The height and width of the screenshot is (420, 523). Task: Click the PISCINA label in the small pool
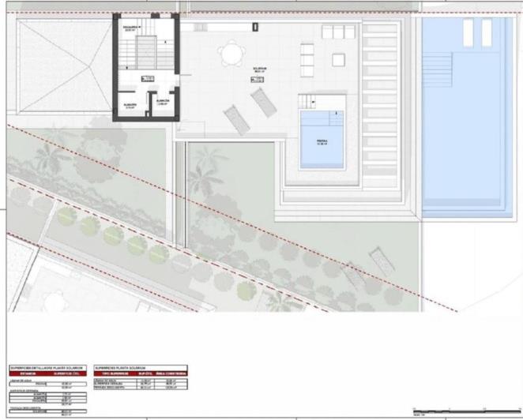322,141
